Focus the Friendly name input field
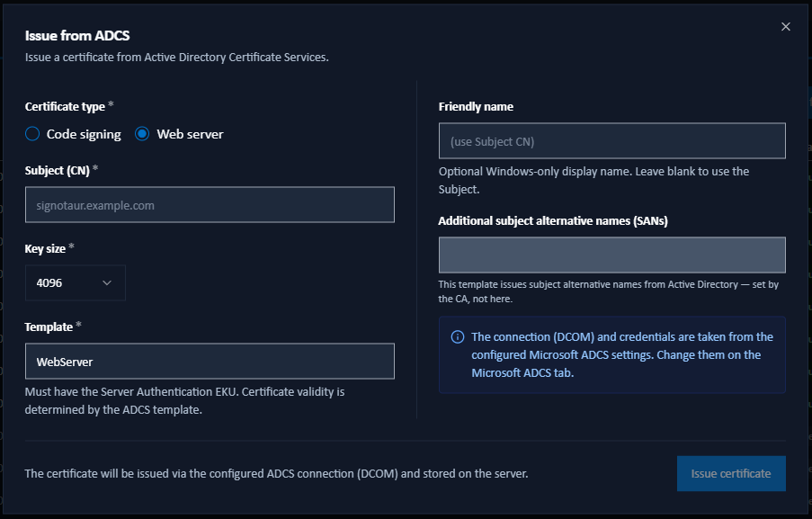 click(612, 141)
